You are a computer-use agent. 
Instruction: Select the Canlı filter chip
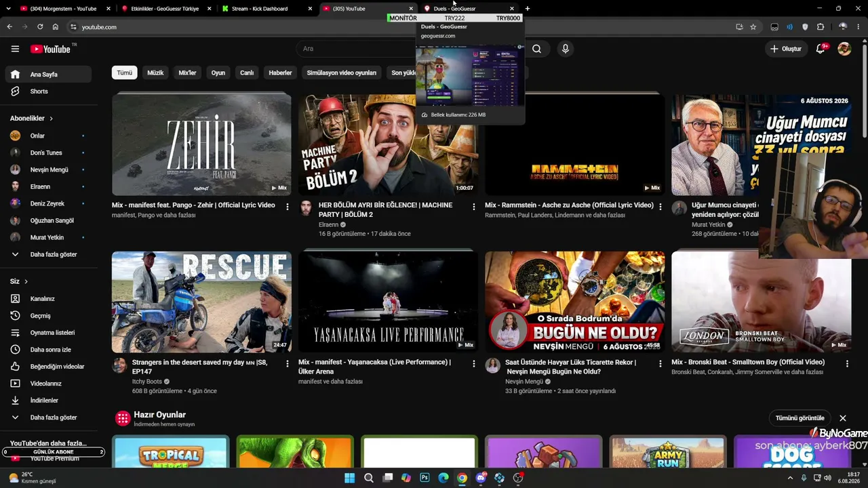(247, 73)
